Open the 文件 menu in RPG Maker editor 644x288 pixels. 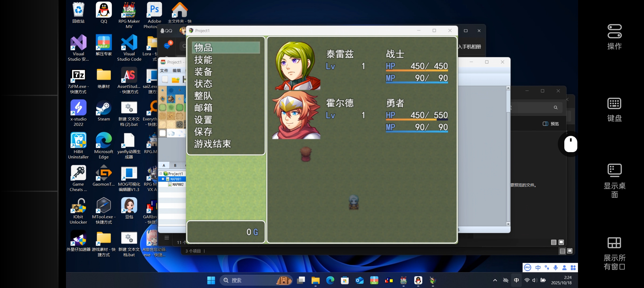click(164, 71)
